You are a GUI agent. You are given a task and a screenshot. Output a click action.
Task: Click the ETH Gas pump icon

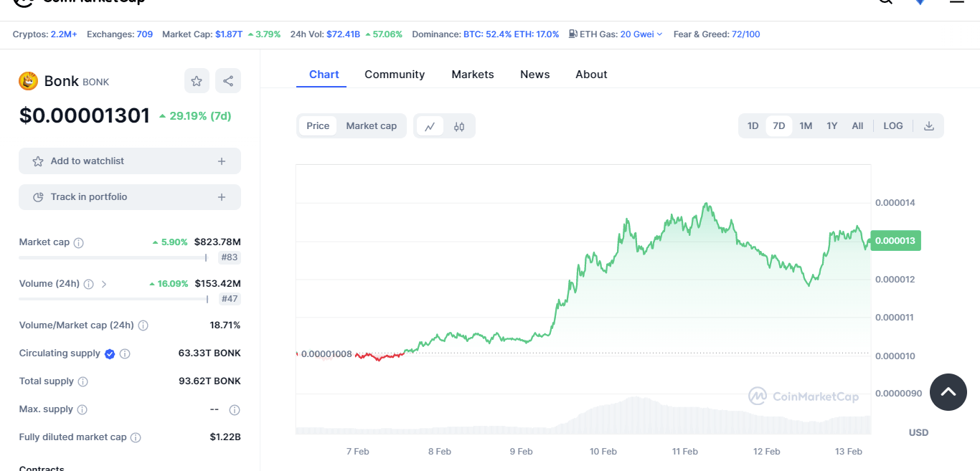click(573, 34)
